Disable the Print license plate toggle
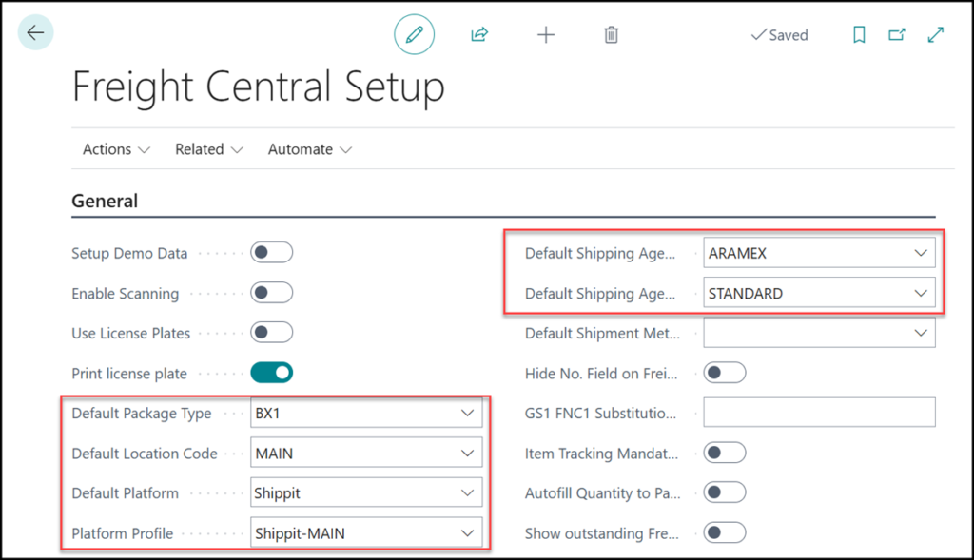 (x=271, y=373)
